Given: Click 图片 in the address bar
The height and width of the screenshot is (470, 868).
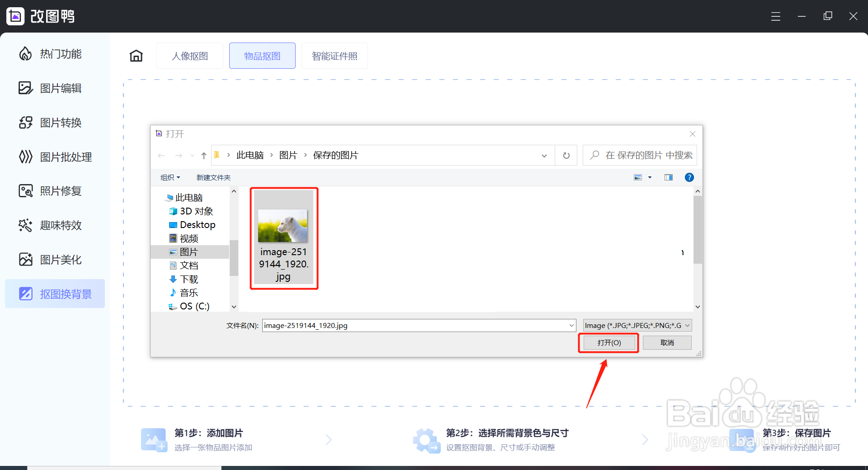Looking at the screenshot, I should click(x=288, y=155).
